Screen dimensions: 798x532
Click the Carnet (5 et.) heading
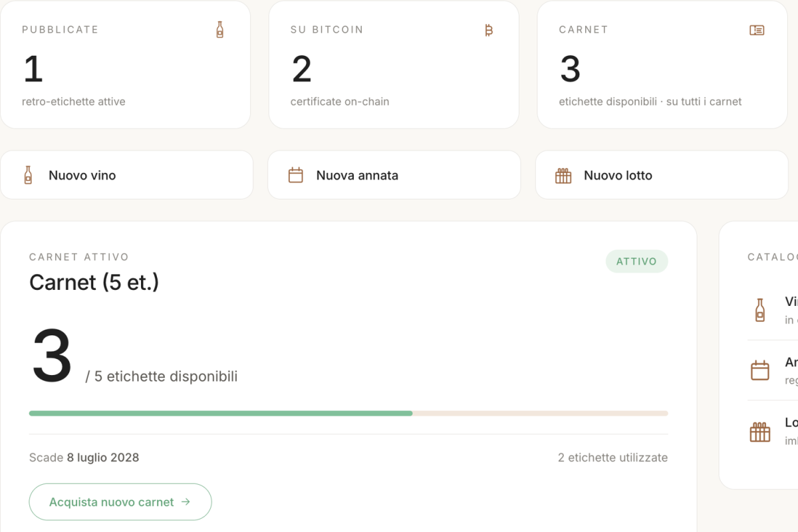click(x=94, y=283)
